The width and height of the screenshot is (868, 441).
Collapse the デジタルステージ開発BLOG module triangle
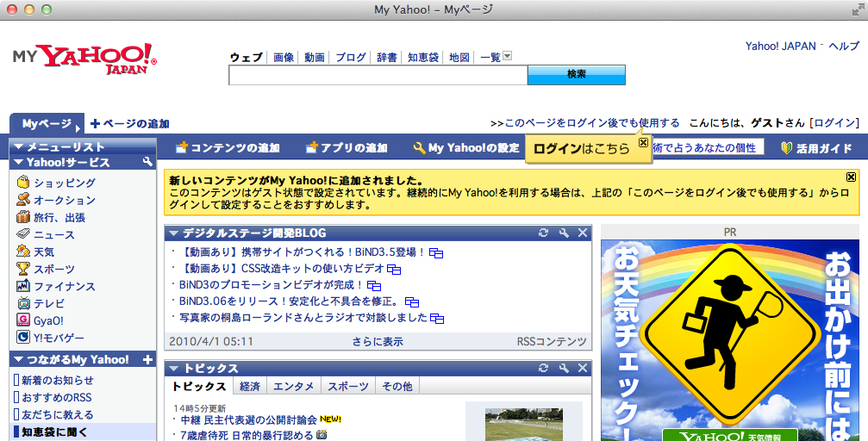coord(174,233)
